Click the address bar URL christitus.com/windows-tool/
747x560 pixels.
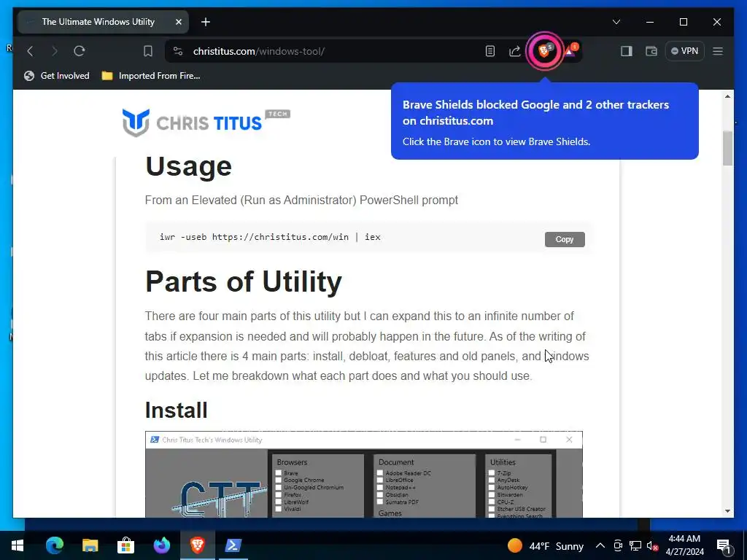click(x=259, y=51)
